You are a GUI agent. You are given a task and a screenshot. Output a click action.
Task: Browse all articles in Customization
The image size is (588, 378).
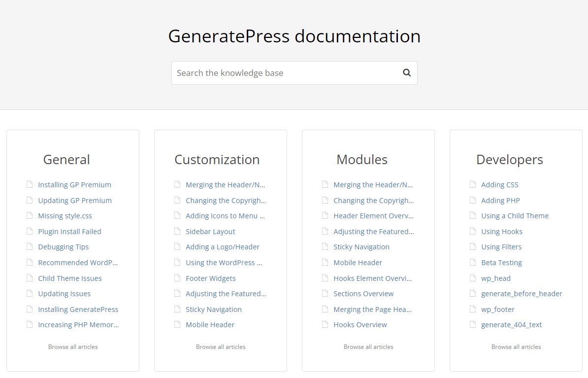click(221, 347)
